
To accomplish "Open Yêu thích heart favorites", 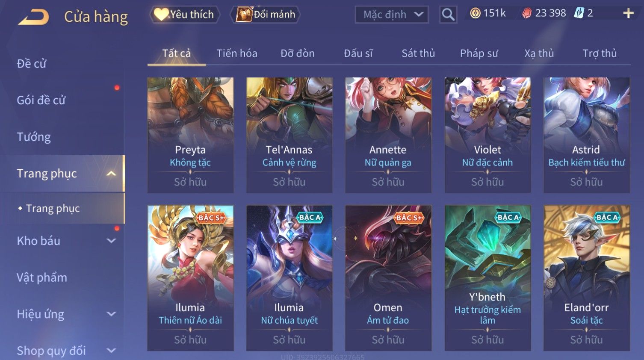I will point(184,15).
